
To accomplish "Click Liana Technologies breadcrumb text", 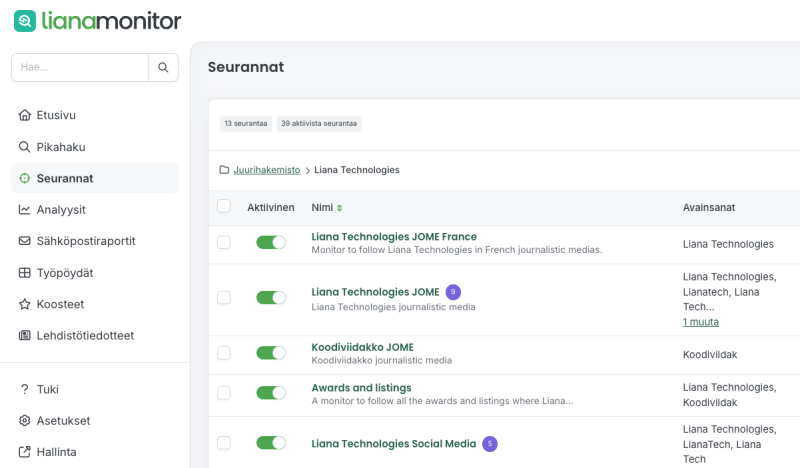I will [x=357, y=170].
